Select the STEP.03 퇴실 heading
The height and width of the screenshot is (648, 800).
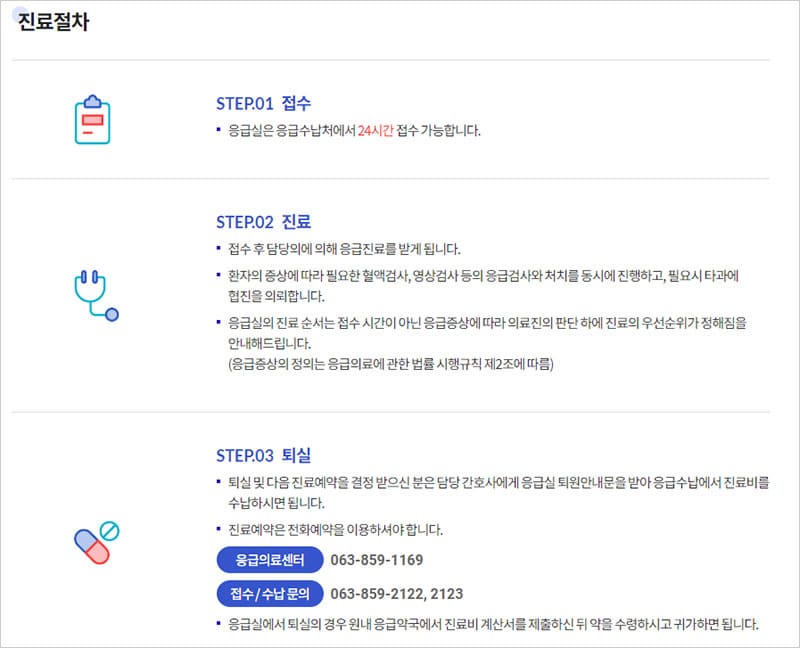(x=263, y=455)
